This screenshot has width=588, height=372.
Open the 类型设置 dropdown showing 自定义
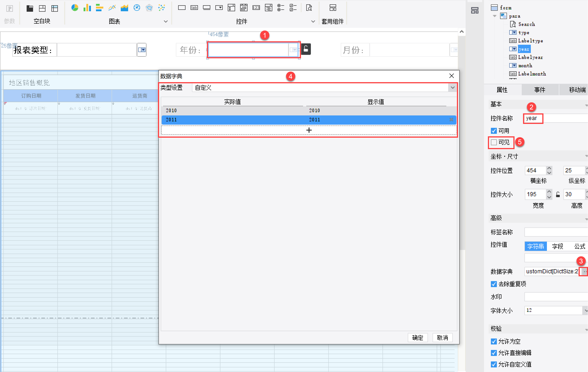coord(324,88)
